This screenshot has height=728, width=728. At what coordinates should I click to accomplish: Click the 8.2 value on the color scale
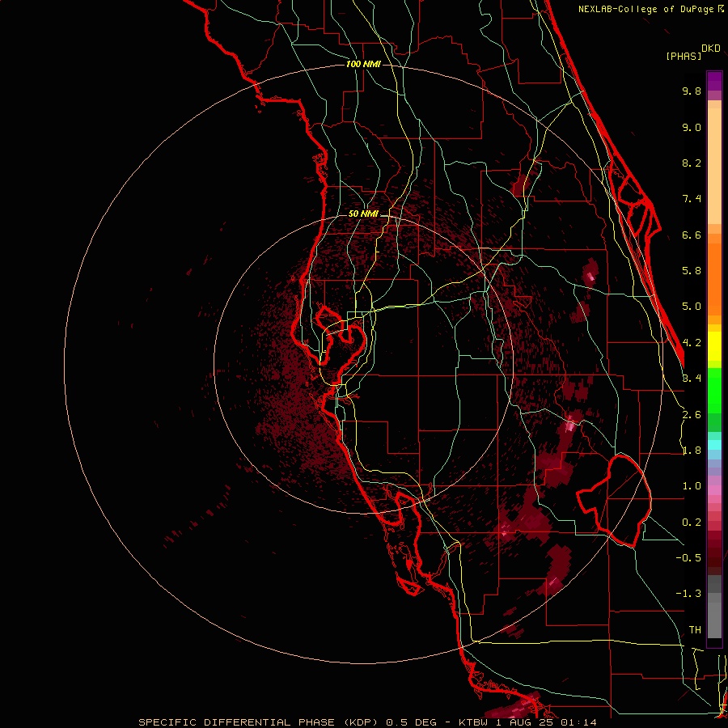[692, 163]
